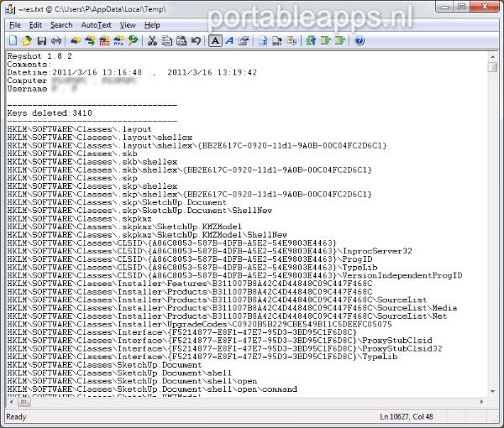Save the document with the floppy disk icon
504x428 pixels.
coord(41,40)
